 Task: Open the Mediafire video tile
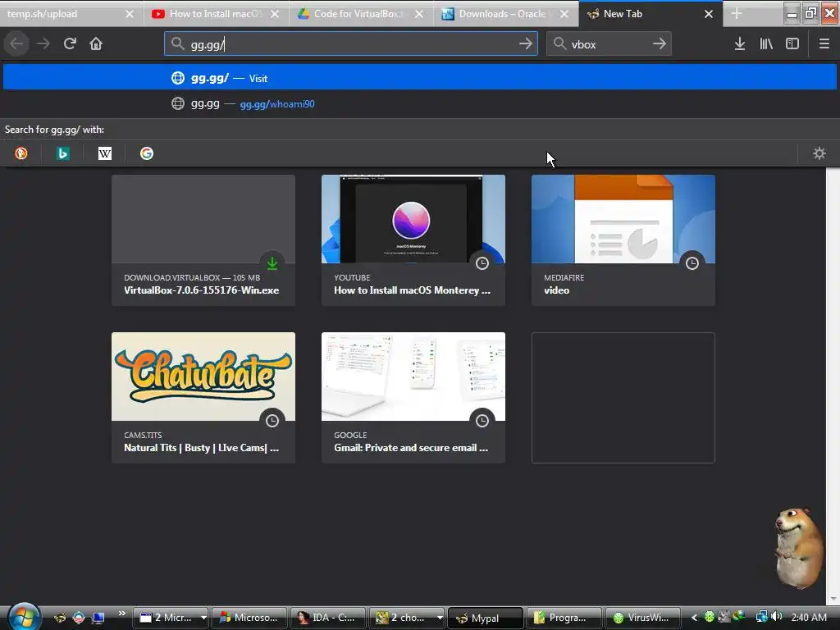click(623, 240)
